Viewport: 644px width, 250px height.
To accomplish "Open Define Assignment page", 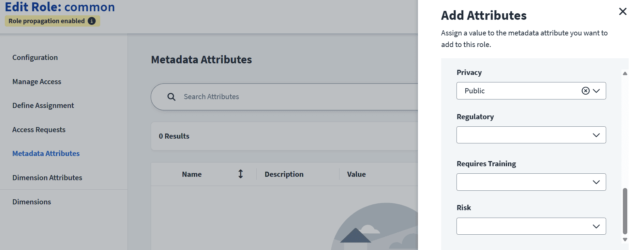I will click(43, 106).
